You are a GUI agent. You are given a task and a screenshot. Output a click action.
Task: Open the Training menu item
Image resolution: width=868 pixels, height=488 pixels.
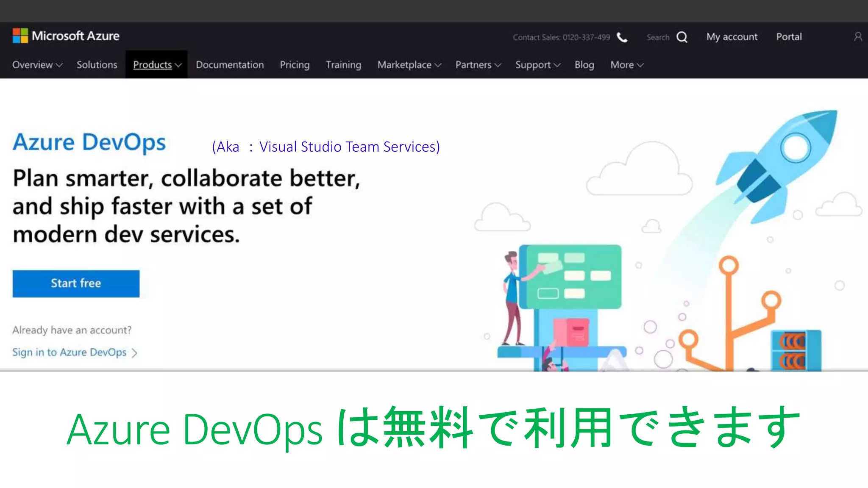[343, 65]
